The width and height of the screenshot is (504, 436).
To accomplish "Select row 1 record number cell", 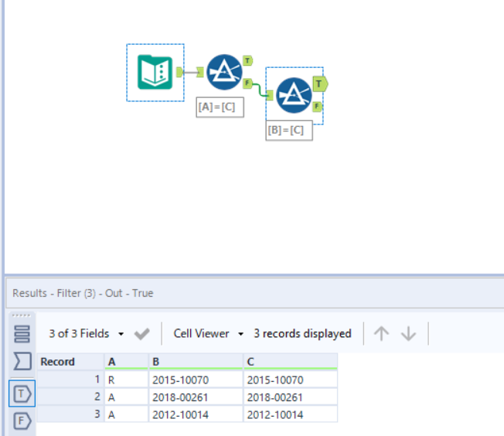I will [70, 380].
